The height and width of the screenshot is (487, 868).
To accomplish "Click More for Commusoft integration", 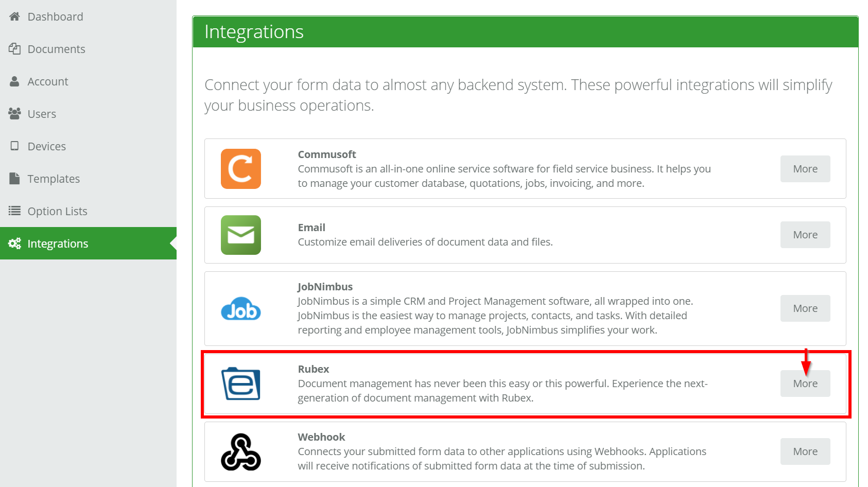I will pos(805,169).
